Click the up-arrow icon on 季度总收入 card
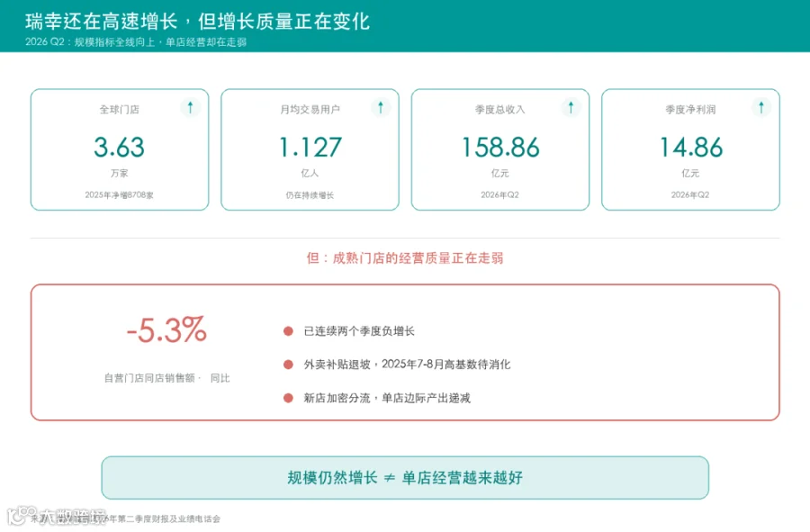The width and height of the screenshot is (810, 532). [571, 107]
